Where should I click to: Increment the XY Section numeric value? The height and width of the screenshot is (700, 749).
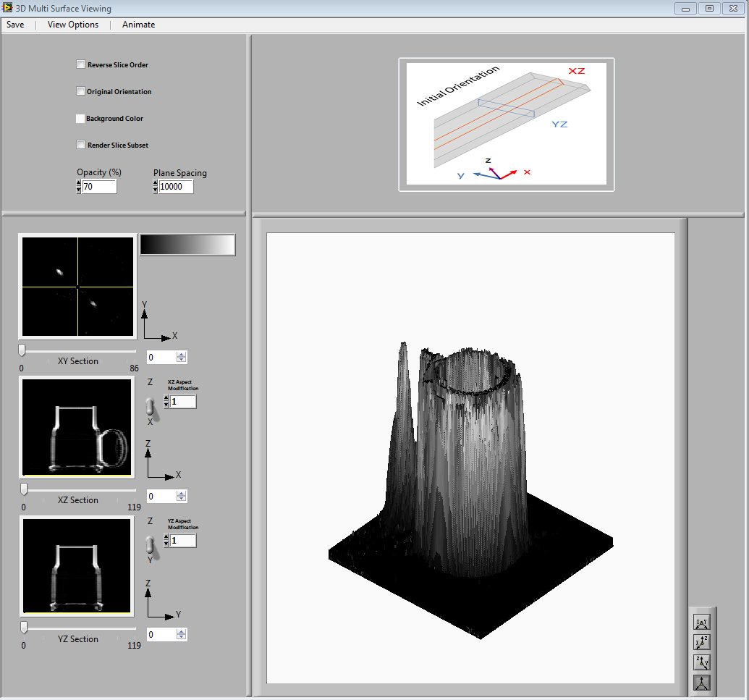pos(182,354)
